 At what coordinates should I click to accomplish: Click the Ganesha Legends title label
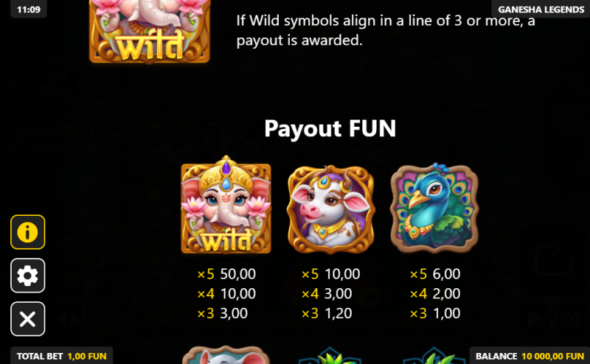(x=541, y=9)
